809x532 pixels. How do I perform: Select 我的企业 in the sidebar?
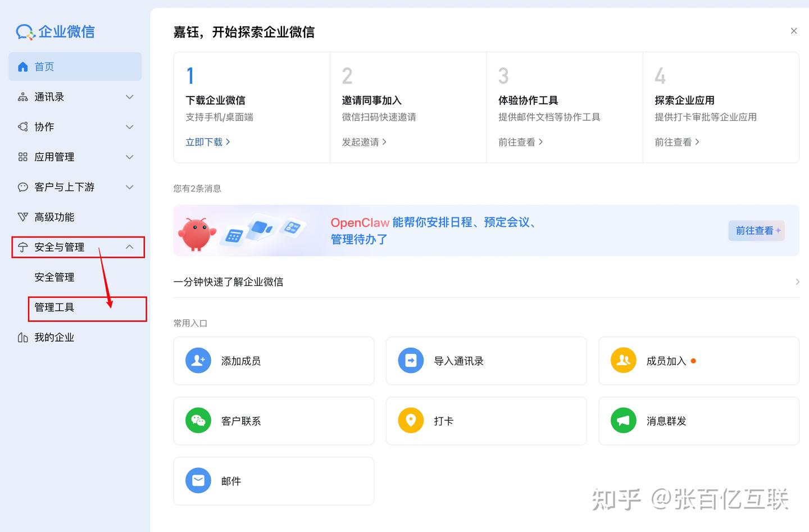coord(54,337)
